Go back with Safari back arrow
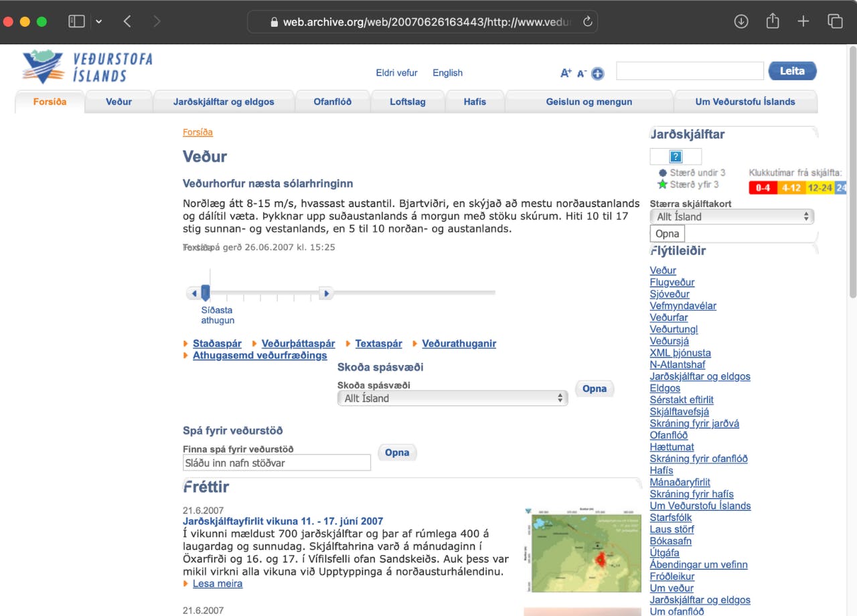The width and height of the screenshot is (857, 616). pyautogui.click(x=127, y=21)
